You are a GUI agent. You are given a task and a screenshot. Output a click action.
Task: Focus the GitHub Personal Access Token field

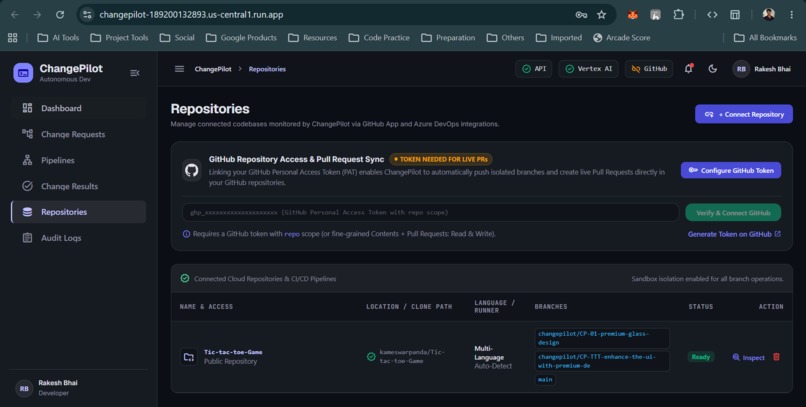(x=430, y=212)
